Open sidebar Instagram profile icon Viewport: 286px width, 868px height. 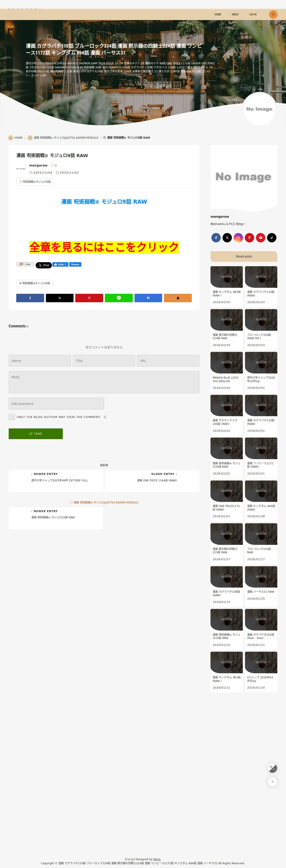click(239, 237)
